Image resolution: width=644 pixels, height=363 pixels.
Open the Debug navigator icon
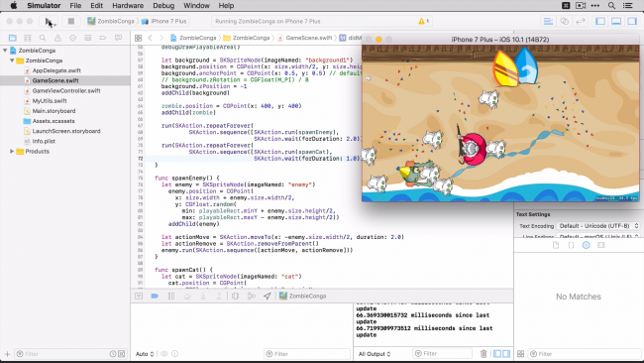tap(87, 38)
